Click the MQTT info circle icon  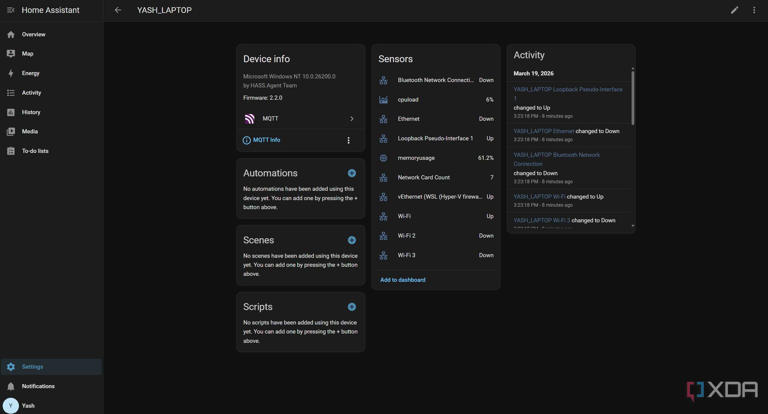(x=247, y=140)
